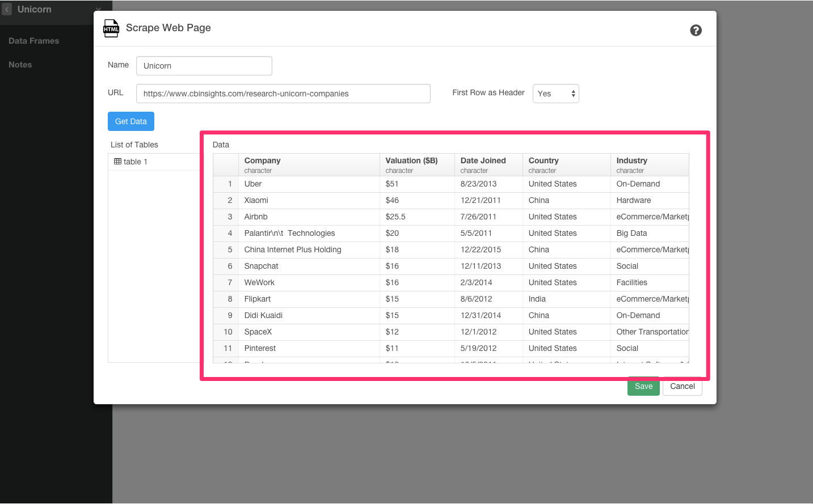Click the Get Data button
The image size is (813, 504).
pos(131,121)
